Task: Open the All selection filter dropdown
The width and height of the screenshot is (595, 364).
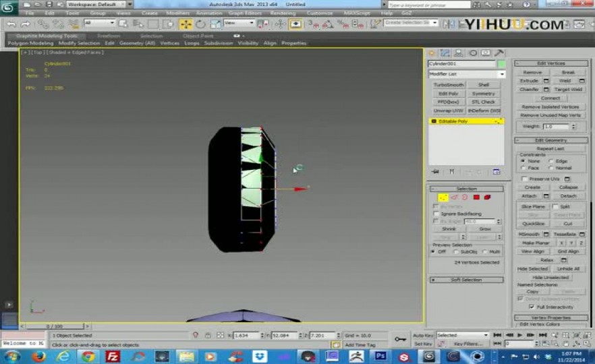Action: pos(99,23)
